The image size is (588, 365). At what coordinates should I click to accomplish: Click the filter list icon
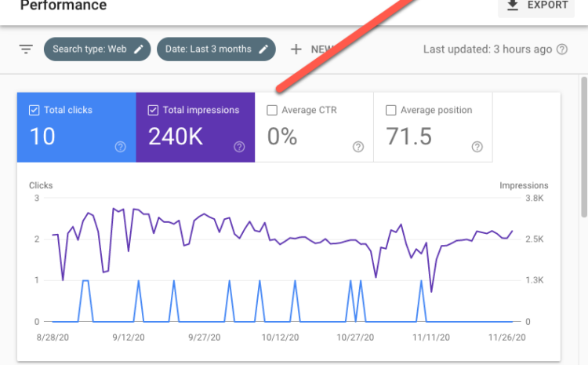point(26,49)
